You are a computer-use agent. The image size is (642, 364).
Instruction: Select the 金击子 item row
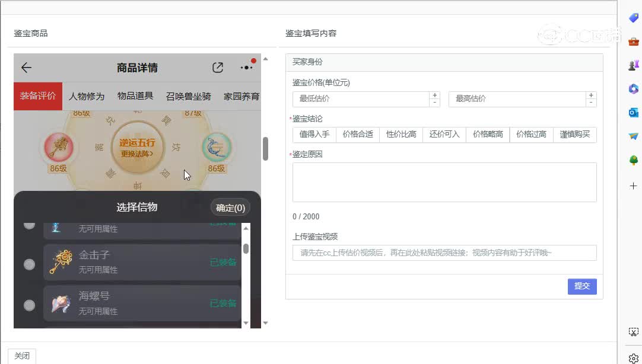coord(142,262)
